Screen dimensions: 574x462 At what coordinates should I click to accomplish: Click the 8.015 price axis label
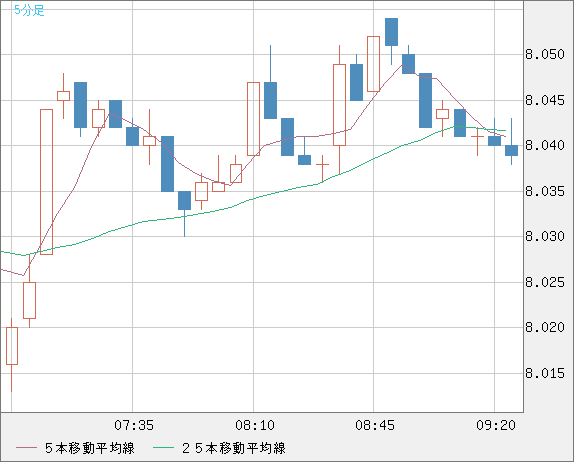coord(545,373)
